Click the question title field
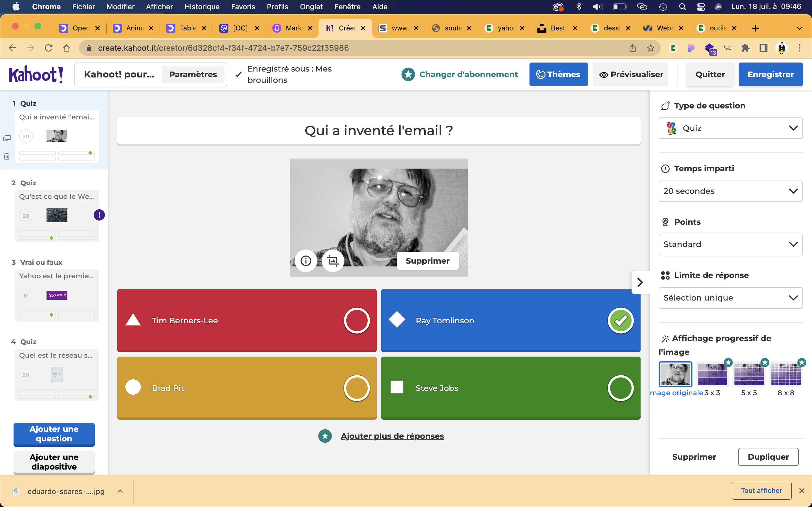 coord(378,130)
